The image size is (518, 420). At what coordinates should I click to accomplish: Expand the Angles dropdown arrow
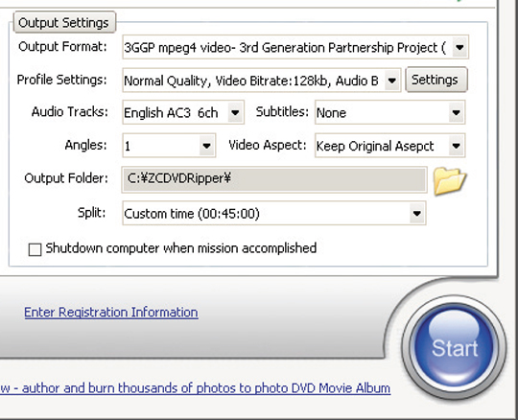207,146
